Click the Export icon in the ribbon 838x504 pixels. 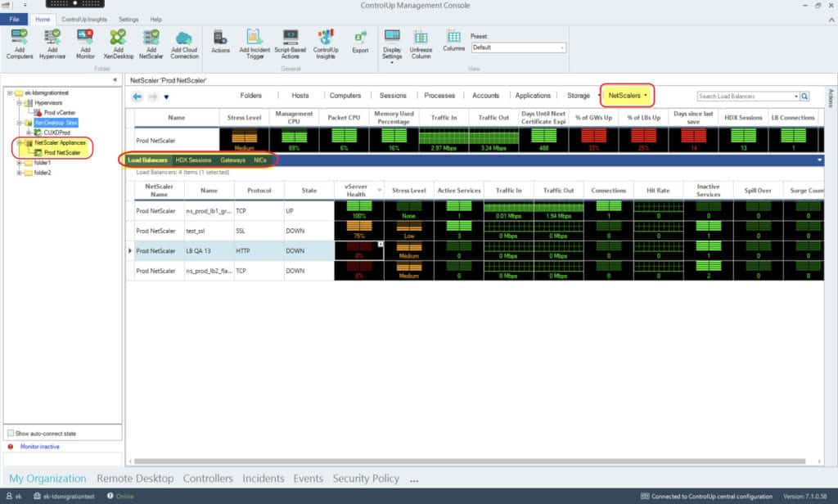pyautogui.click(x=361, y=43)
